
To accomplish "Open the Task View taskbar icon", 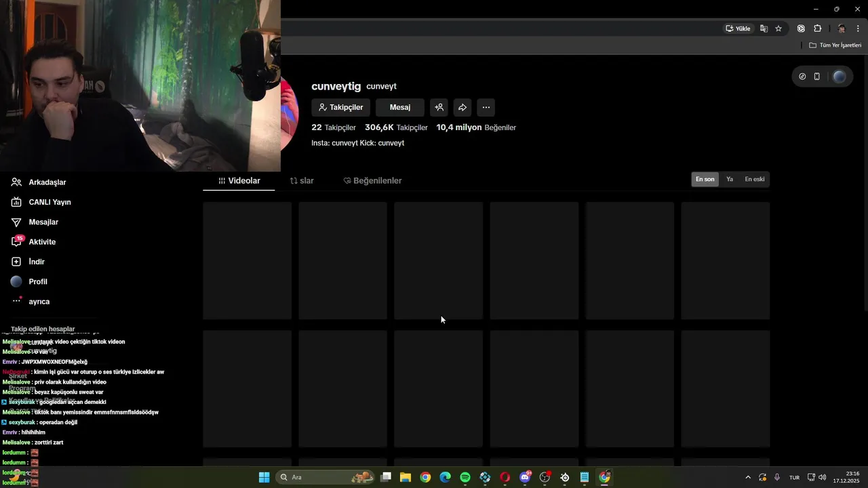I will point(386,477).
